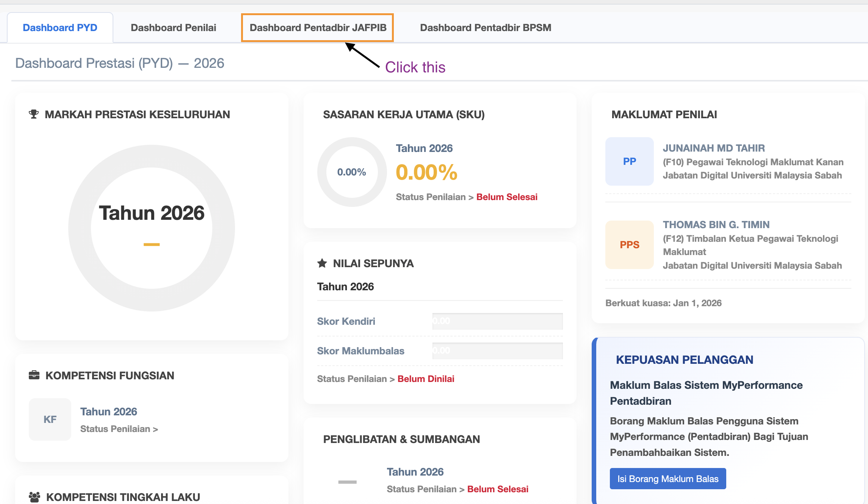Open Dashboard Pentadbir BPSM tab
This screenshot has width=868, height=504.
click(x=485, y=28)
